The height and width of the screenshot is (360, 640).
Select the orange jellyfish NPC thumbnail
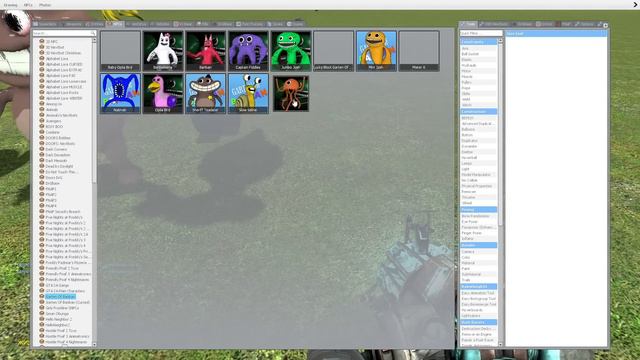pyautogui.click(x=291, y=93)
